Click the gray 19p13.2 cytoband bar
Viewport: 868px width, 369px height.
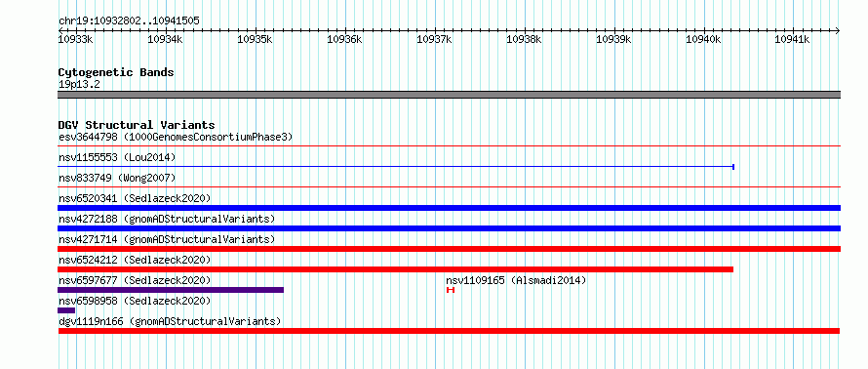pos(449,95)
